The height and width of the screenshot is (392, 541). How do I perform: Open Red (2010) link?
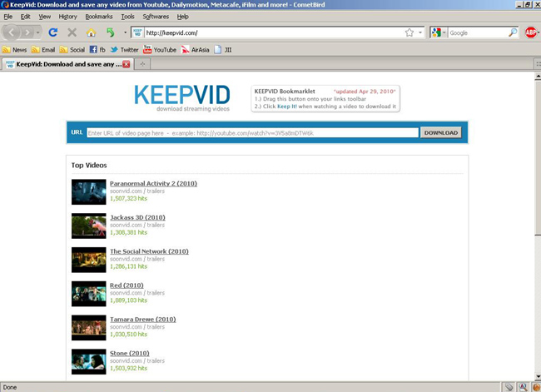pyautogui.click(x=127, y=285)
